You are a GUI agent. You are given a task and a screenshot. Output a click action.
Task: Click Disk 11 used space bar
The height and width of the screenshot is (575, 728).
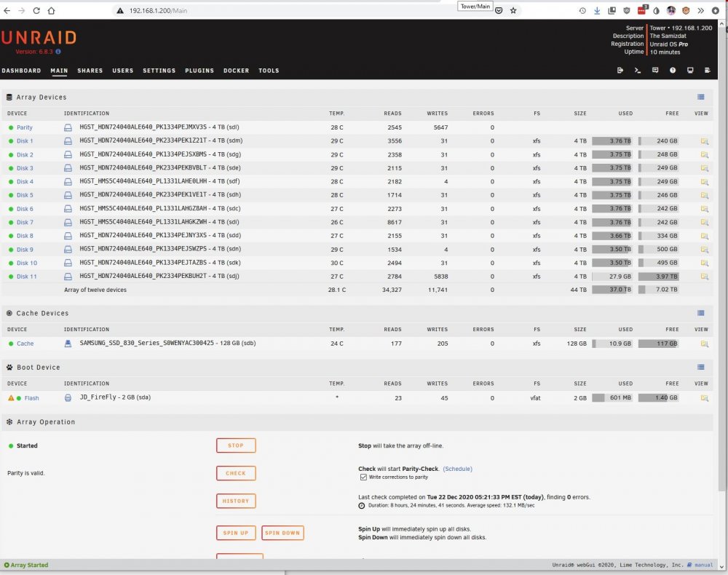click(612, 277)
